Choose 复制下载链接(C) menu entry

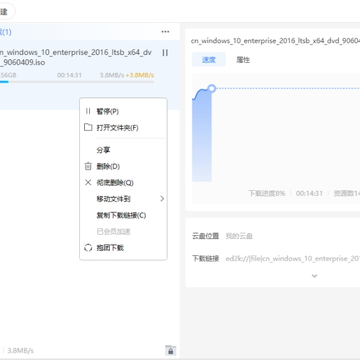121,215
